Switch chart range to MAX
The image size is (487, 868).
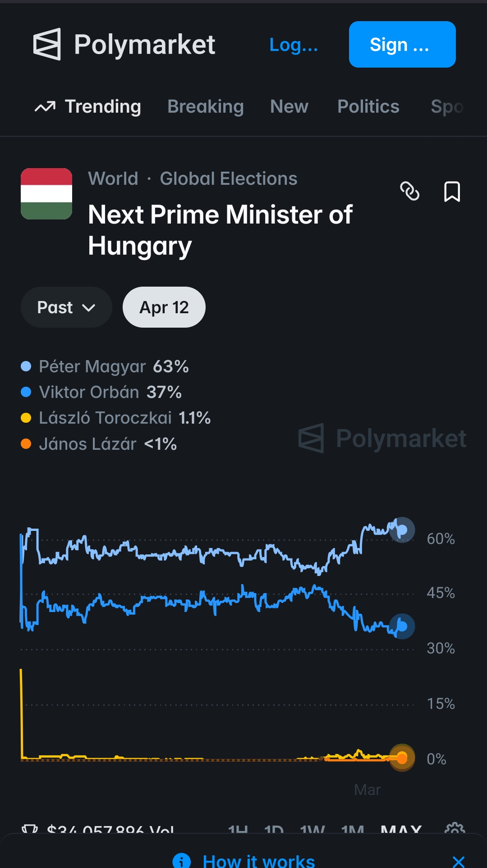click(x=401, y=829)
